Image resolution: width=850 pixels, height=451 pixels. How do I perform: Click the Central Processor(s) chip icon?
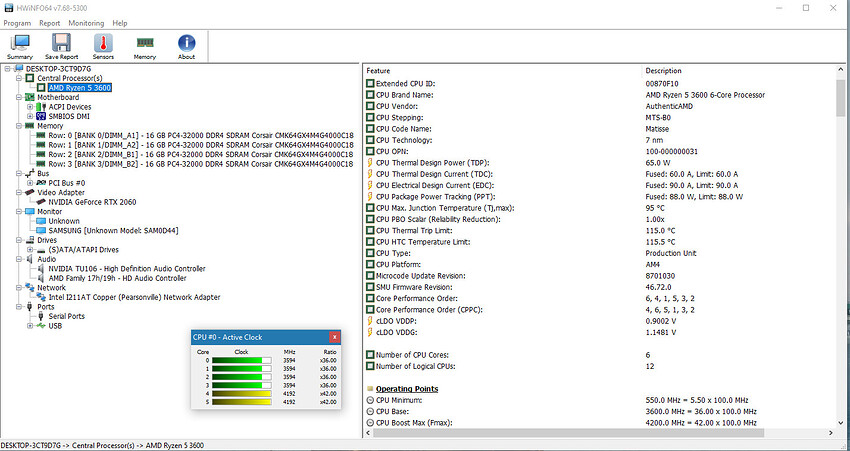pos(30,79)
